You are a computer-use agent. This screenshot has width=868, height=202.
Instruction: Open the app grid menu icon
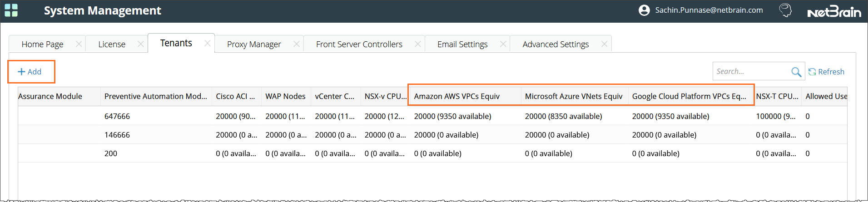tap(11, 10)
